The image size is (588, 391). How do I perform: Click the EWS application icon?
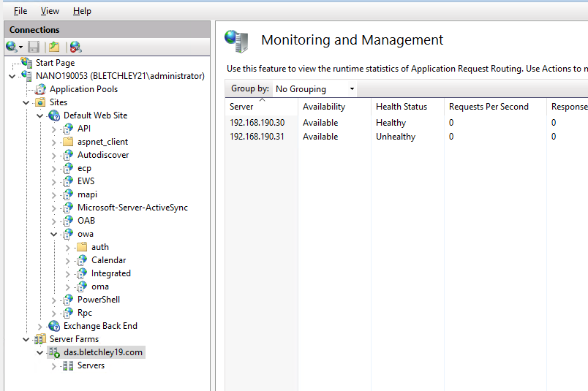point(68,181)
